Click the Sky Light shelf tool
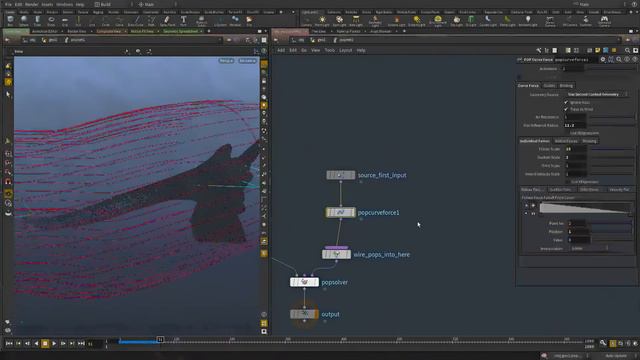This screenshot has width=640, height=360. pos(457,21)
